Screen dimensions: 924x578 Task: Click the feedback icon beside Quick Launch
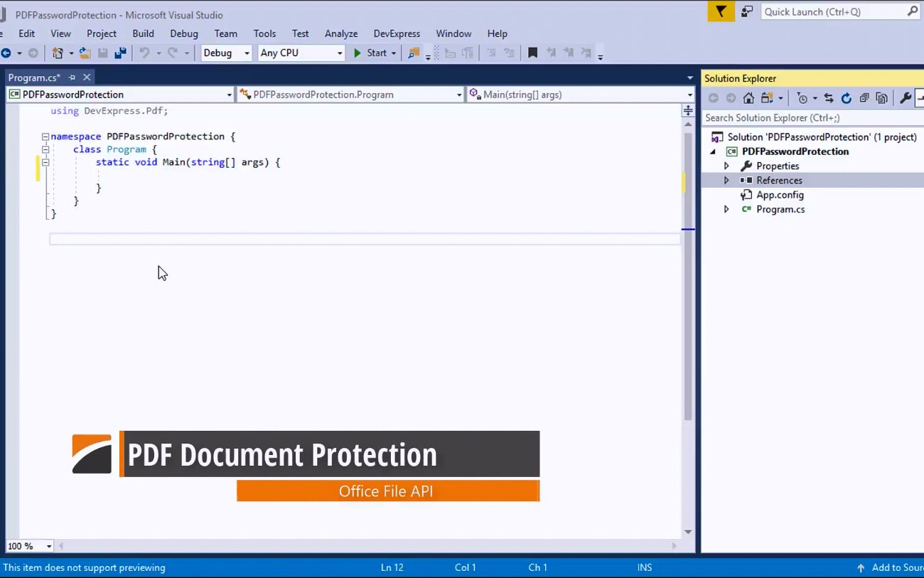(x=746, y=11)
